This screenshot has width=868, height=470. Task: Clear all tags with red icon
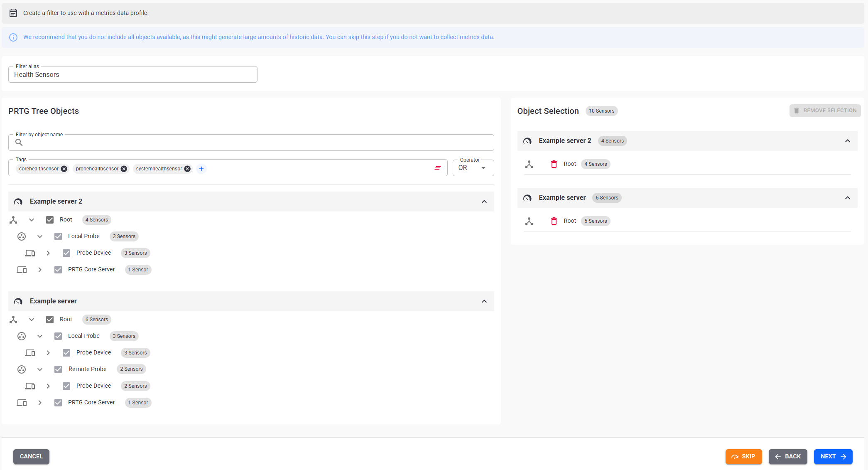coord(438,168)
